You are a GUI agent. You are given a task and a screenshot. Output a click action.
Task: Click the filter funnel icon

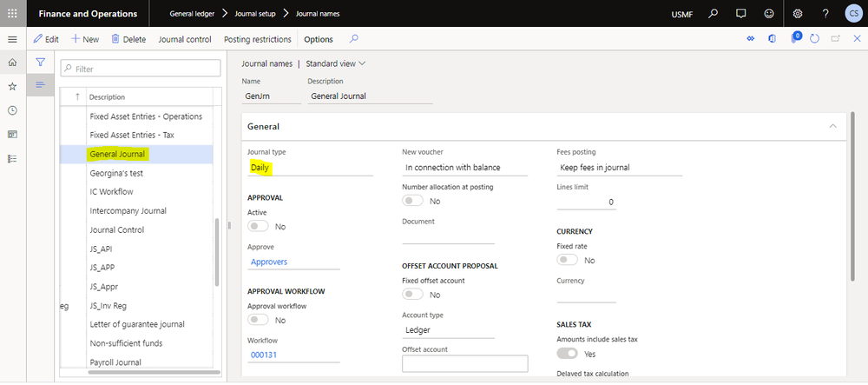click(40, 63)
